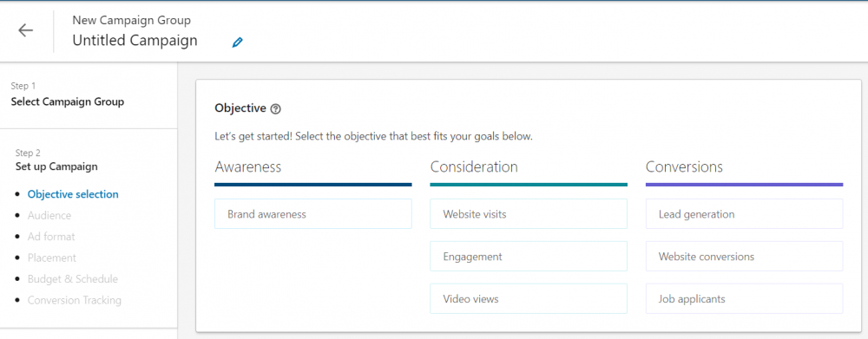This screenshot has height=339, width=868.
Task: Choose Website conversions objective
Action: coord(745,257)
